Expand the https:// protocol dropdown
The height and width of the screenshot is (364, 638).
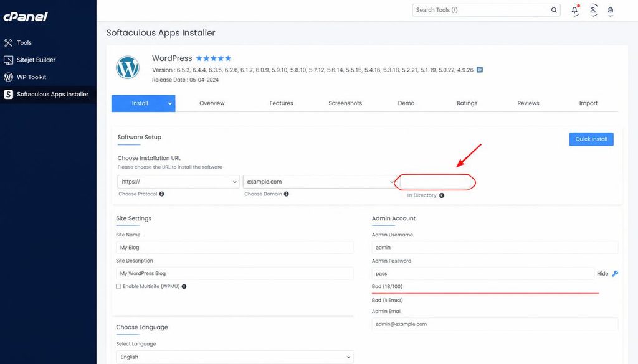[178, 182]
